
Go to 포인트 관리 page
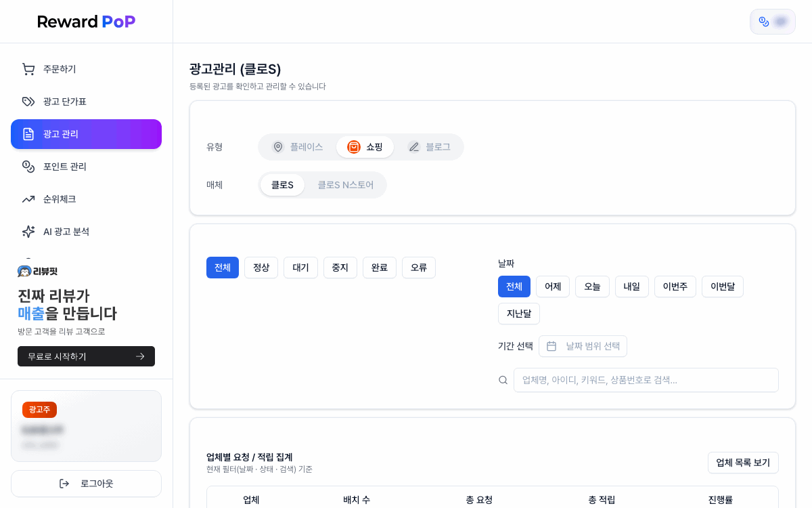(86, 167)
